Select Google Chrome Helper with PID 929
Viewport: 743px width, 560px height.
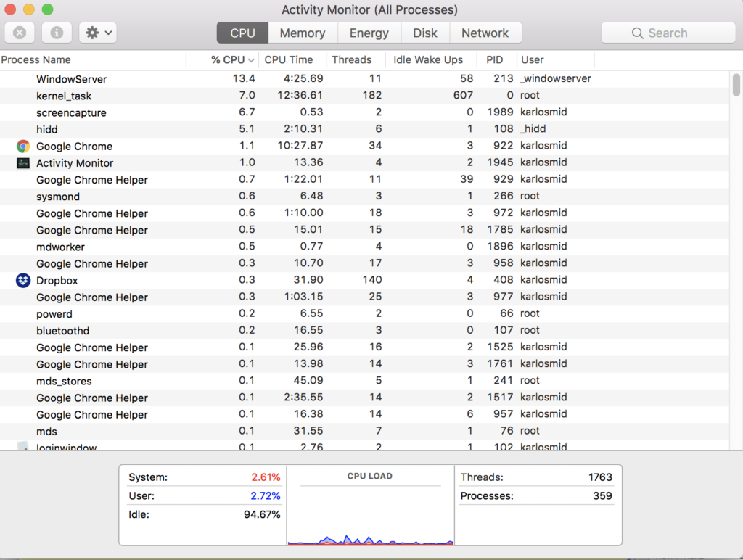tap(364, 180)
